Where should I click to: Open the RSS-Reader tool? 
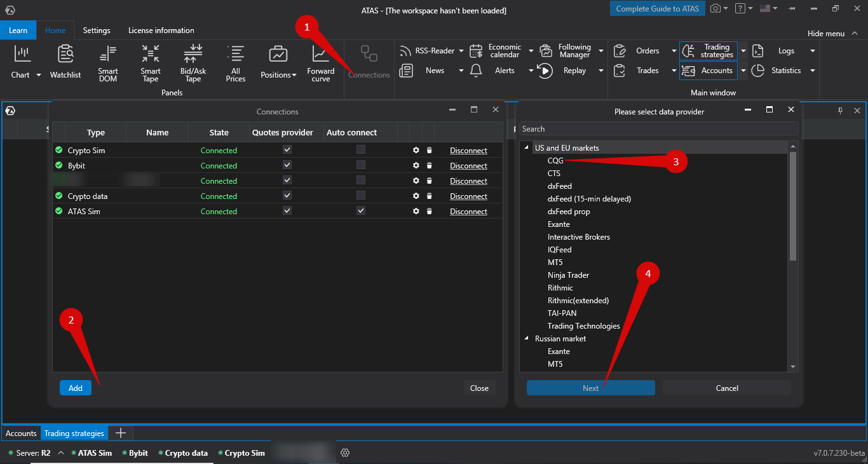point(427,51)
